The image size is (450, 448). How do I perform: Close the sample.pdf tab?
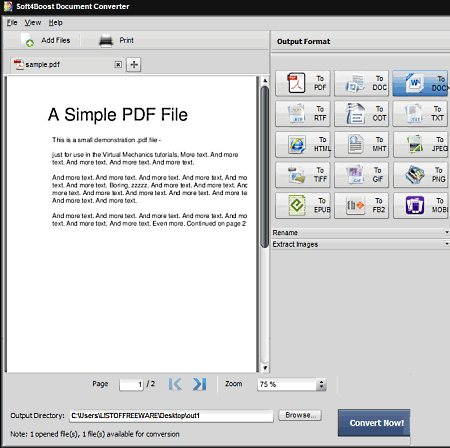[118, 64]
